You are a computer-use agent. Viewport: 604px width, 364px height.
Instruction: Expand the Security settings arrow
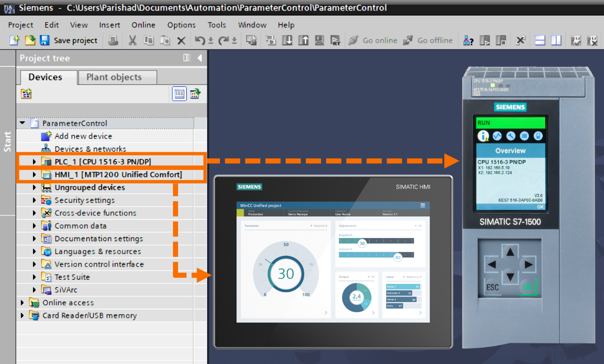tap(34, 200)
